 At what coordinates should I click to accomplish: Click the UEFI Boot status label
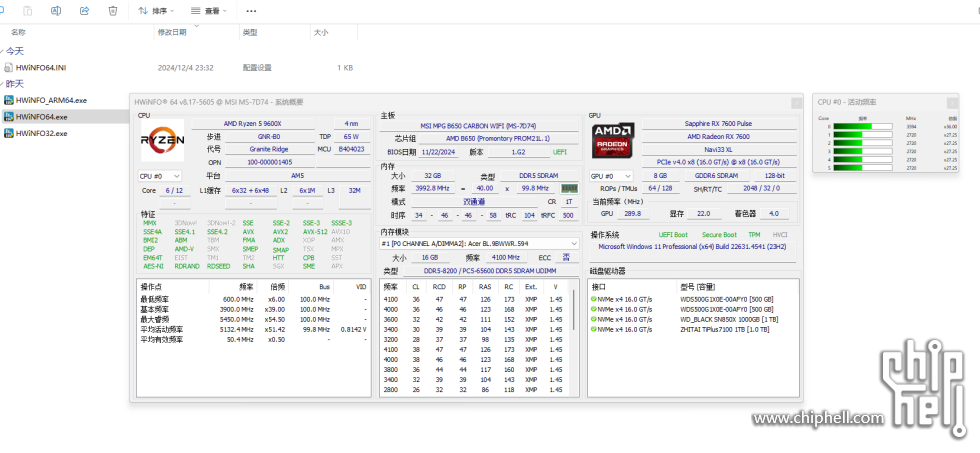[673, 235]
